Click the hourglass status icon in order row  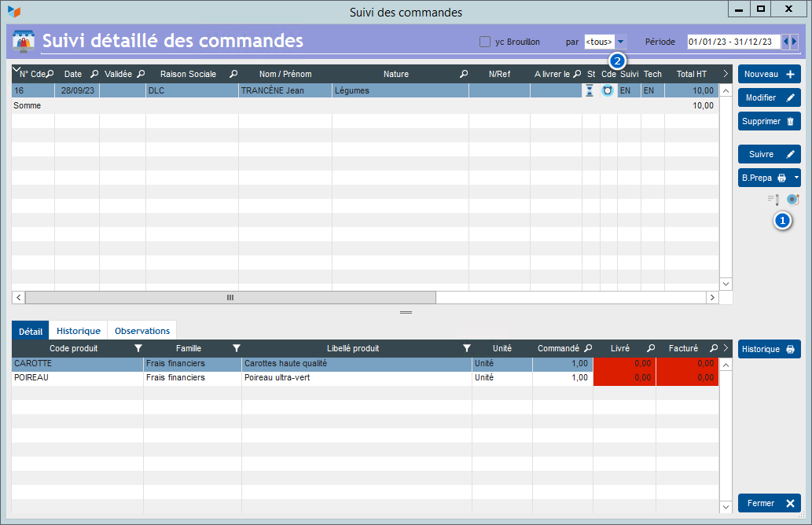(590, 90)
